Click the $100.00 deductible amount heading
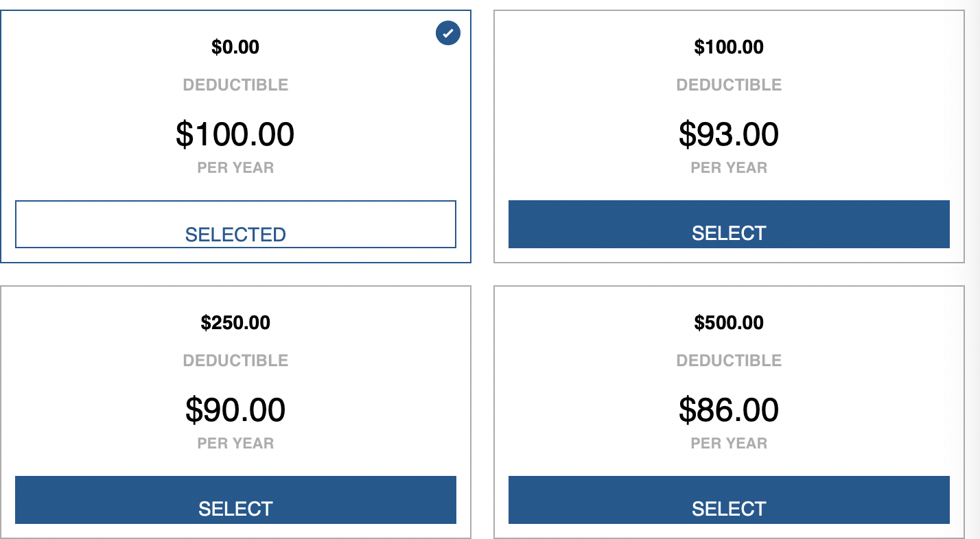Viewport: 980px width, 539px height. tap(729, 47)
